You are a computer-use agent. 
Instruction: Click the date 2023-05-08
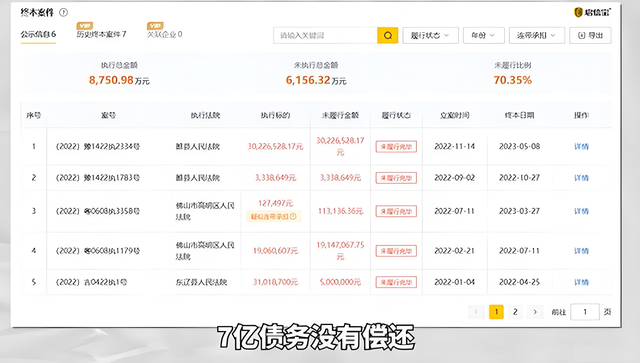pyautogui.click(x=519, y=147)
